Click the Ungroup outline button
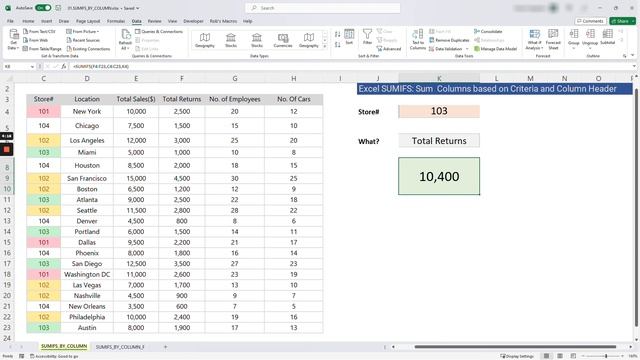The height and width of the screenshot is (360, 640). point(590,39)
